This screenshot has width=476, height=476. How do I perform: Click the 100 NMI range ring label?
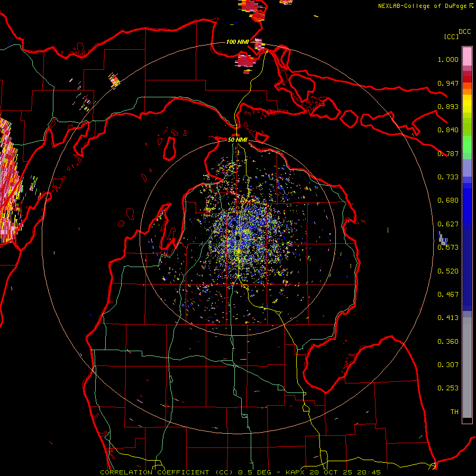237,42
